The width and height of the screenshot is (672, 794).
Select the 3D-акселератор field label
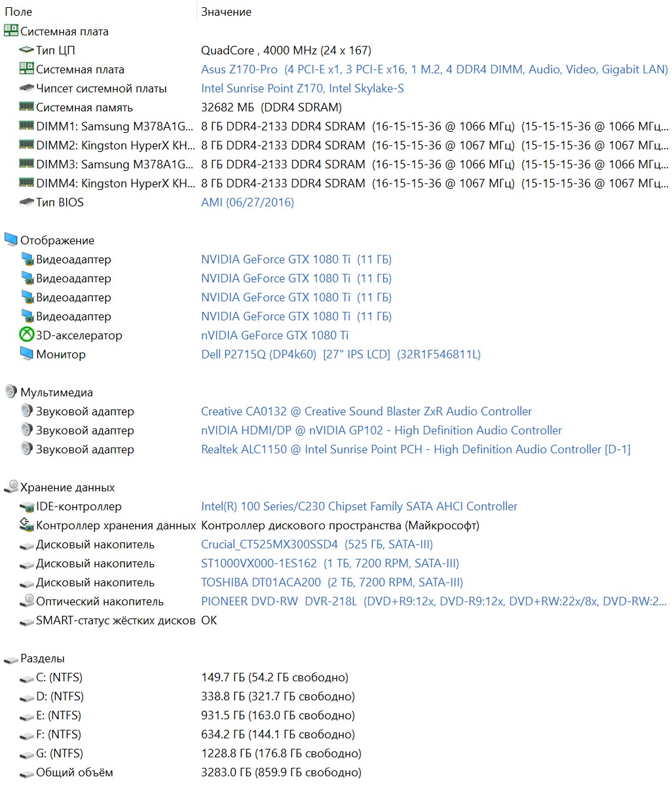79,335
